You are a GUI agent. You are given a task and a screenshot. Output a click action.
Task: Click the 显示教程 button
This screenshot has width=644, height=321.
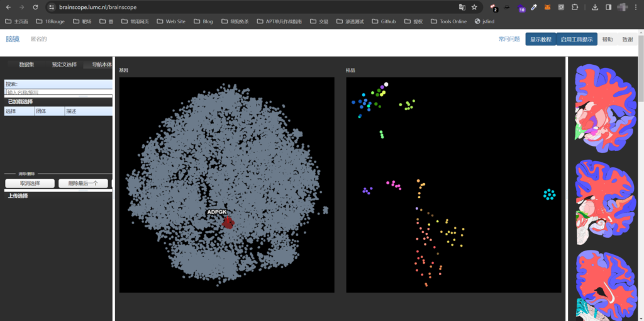click(x=540, y=40)
